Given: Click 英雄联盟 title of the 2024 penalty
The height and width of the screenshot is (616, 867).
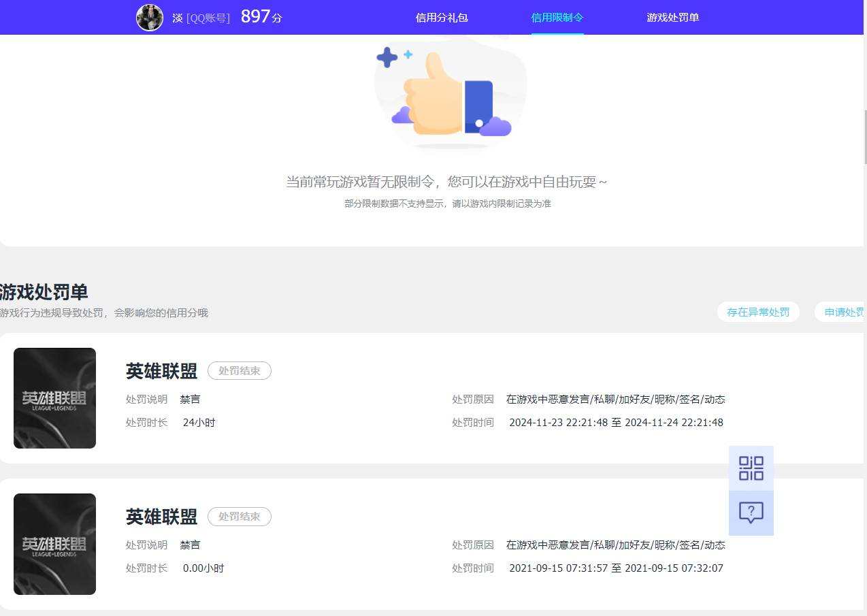Looking at the screenshot, I should tap(161, 371).
